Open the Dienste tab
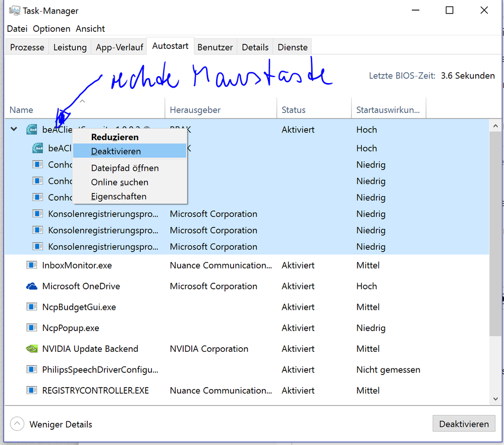Viewport: 504px width, 445px height. click(x=293, y=47)
